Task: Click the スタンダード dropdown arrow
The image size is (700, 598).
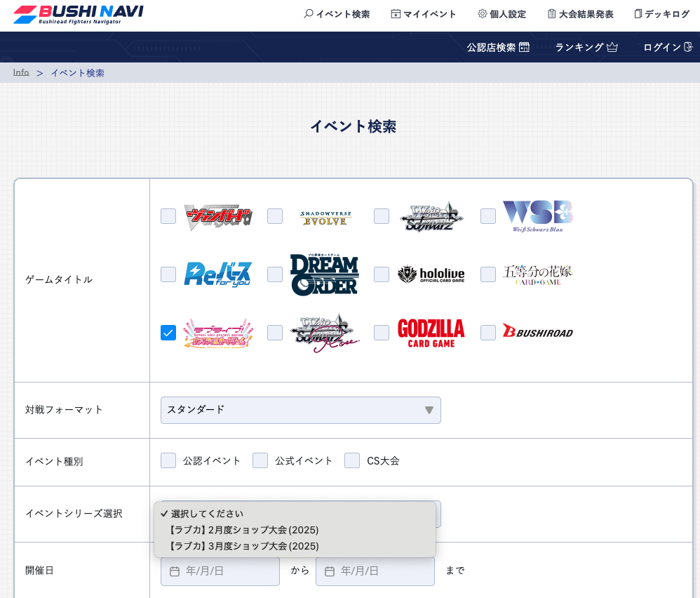Action: (429, 410)
